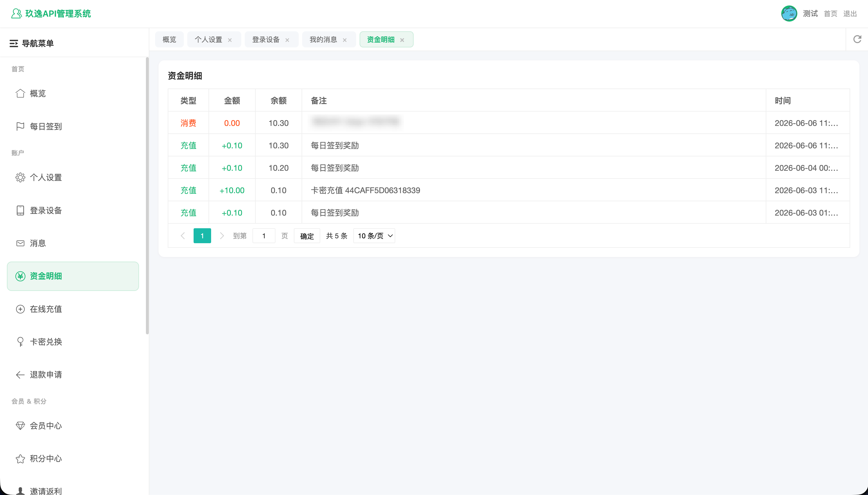Viewport: 868px width, 495px height.
Task: Click the 共 5 条 total count text
Action: click(337, 236)
